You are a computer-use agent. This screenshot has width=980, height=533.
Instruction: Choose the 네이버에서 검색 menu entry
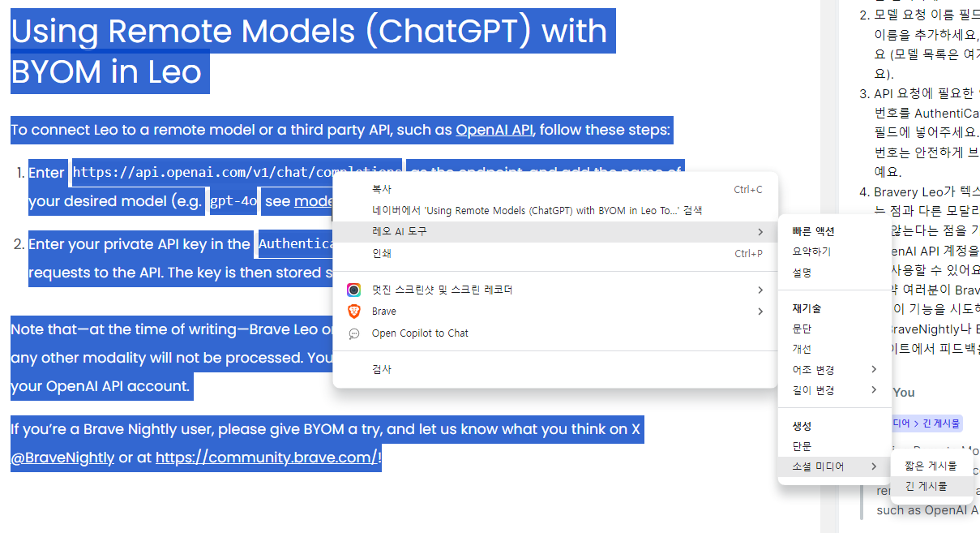click(555, 210)
